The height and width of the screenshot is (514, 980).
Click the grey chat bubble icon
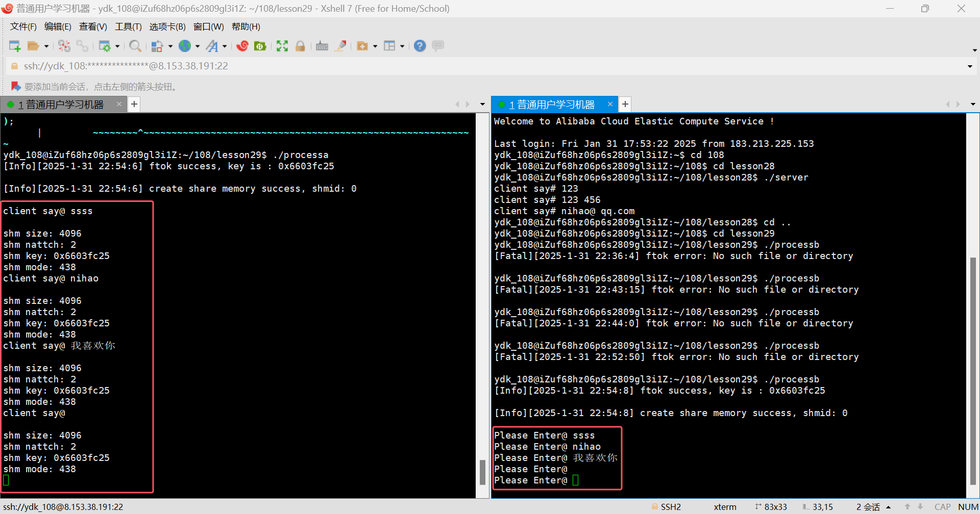[437, 46]
